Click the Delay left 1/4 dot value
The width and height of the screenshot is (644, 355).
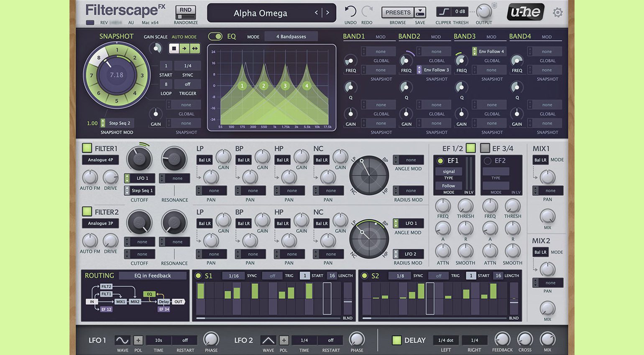tap(446, 340)
